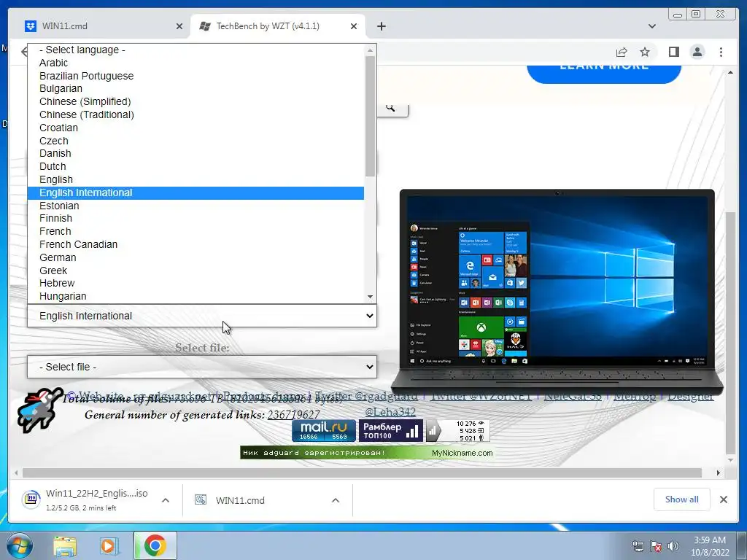Select Bulgarian in the list
747x560 pixels.
coord(196,88)
